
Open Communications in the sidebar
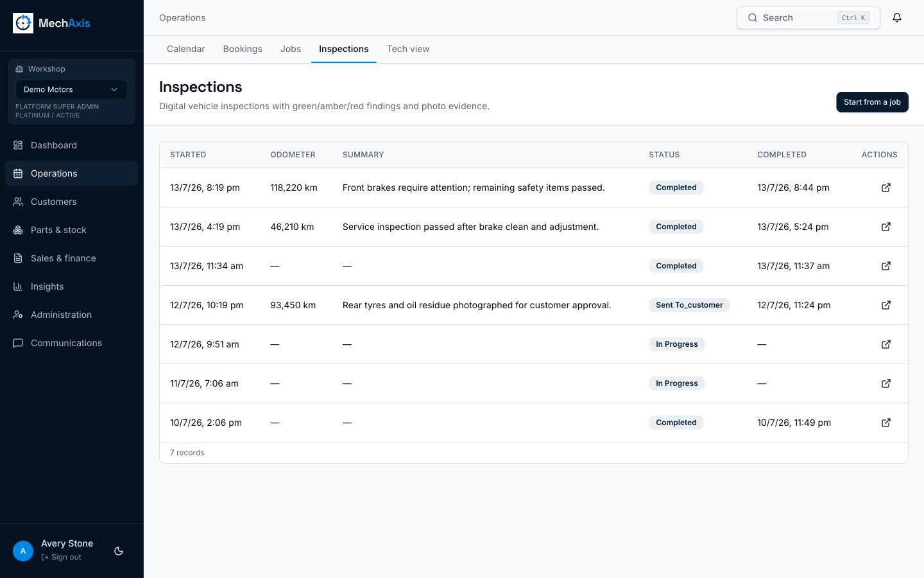[71, 343]
